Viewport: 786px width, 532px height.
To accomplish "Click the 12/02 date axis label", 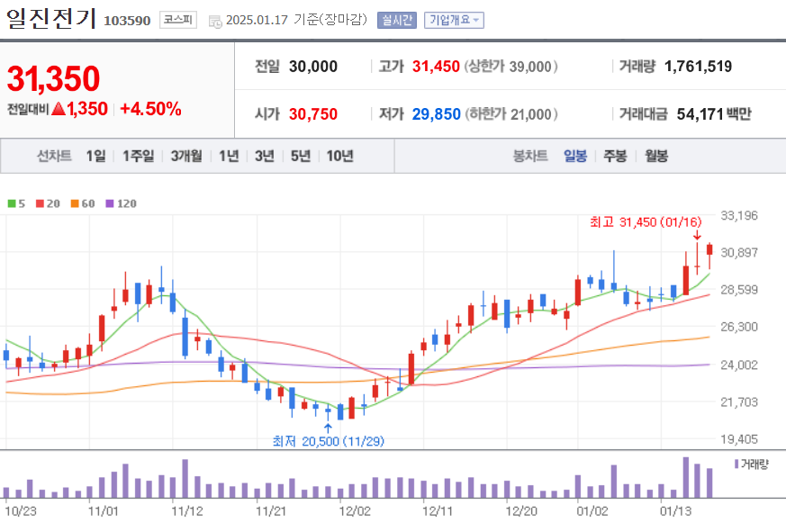I will 355,511.
